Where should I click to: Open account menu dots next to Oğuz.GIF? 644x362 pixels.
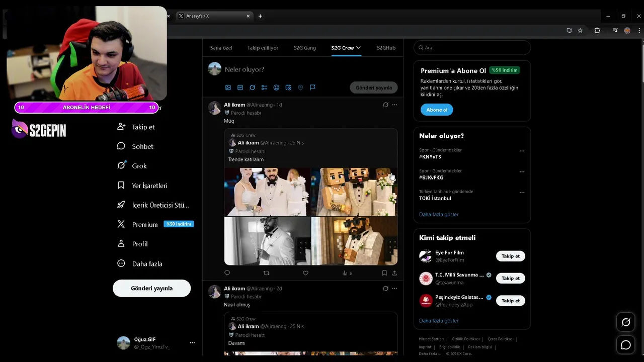pos(192,342)
